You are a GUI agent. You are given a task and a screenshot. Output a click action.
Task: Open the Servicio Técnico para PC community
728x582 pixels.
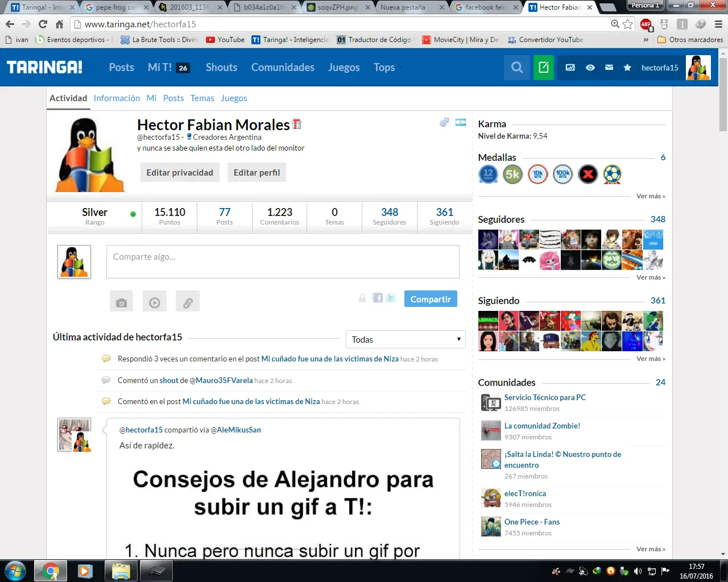545,397
